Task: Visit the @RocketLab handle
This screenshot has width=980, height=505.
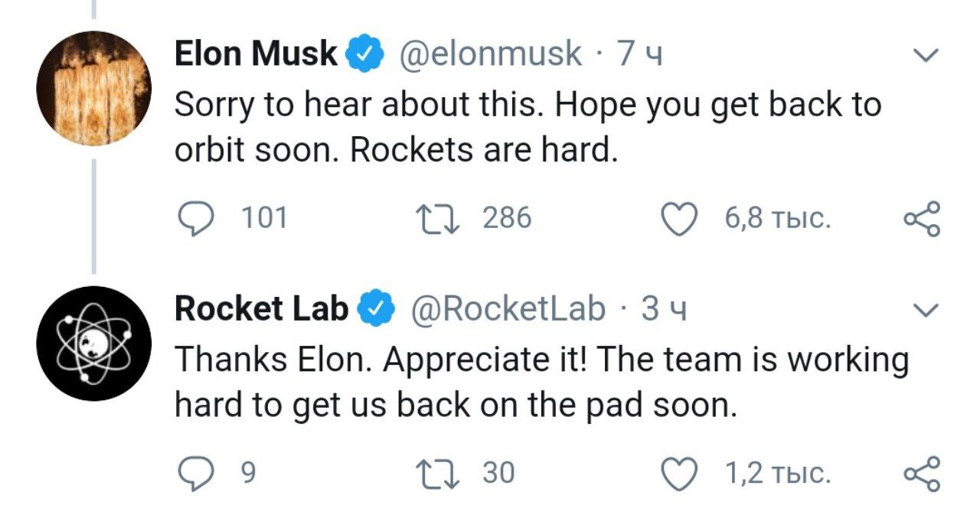Action: (x=509, y=309)
